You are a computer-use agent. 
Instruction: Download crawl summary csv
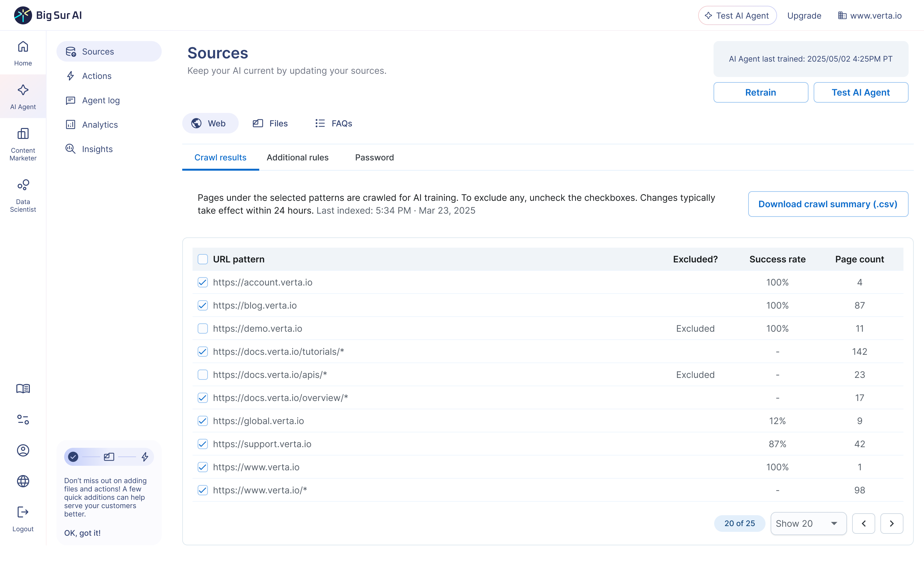[828, 204]
